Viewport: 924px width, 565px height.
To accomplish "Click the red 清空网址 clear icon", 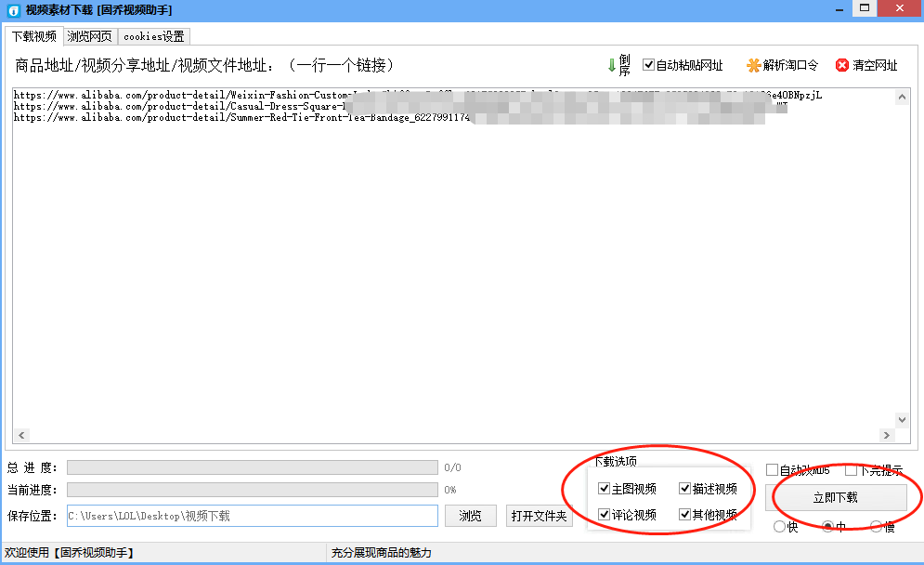I will [x=842, y=65].
